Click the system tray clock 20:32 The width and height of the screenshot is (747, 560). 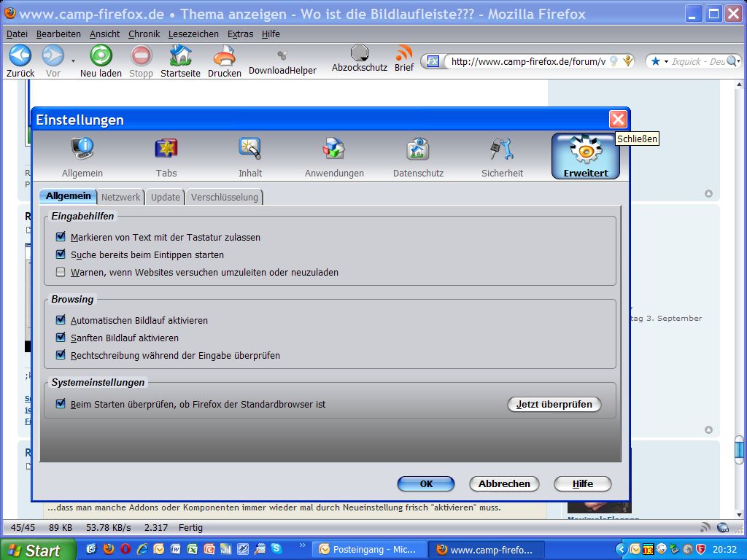pos(724,550)
